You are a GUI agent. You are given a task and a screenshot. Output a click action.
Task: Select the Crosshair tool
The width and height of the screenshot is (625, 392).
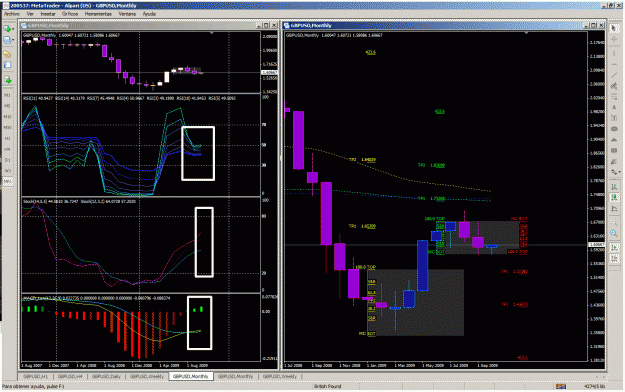[x=614, y=40]
